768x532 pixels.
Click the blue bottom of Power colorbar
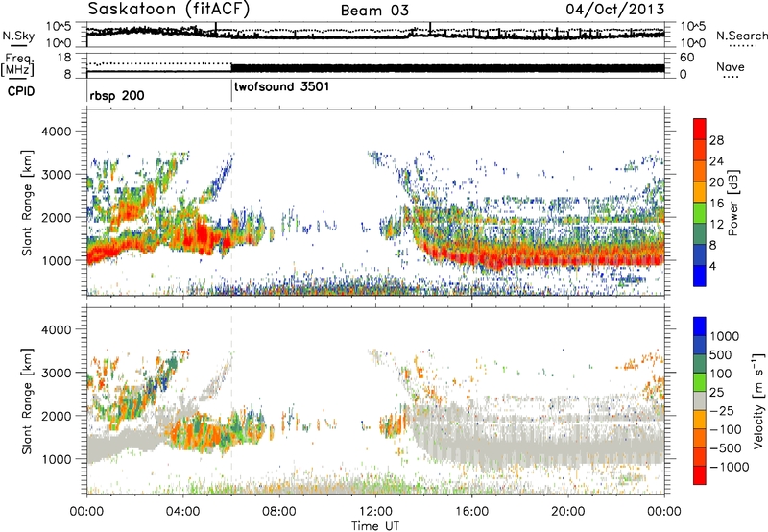(700, 276)
